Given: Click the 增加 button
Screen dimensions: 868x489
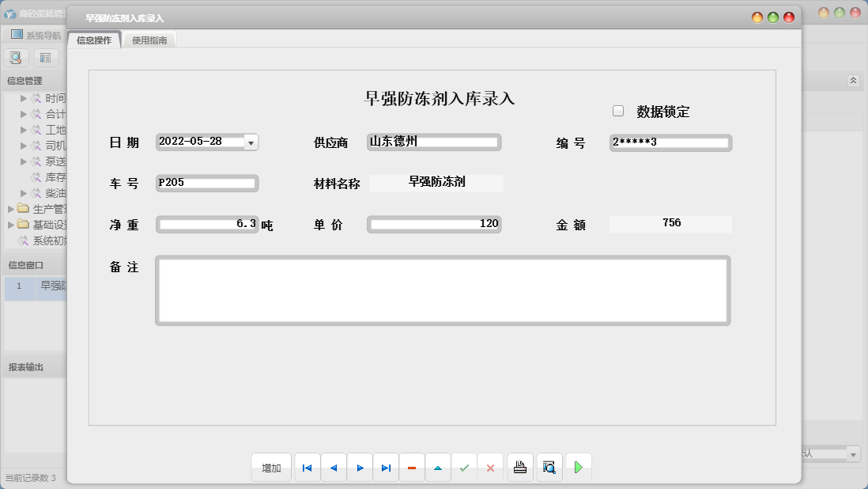Looking at the screenshot, I should (271, 468).
